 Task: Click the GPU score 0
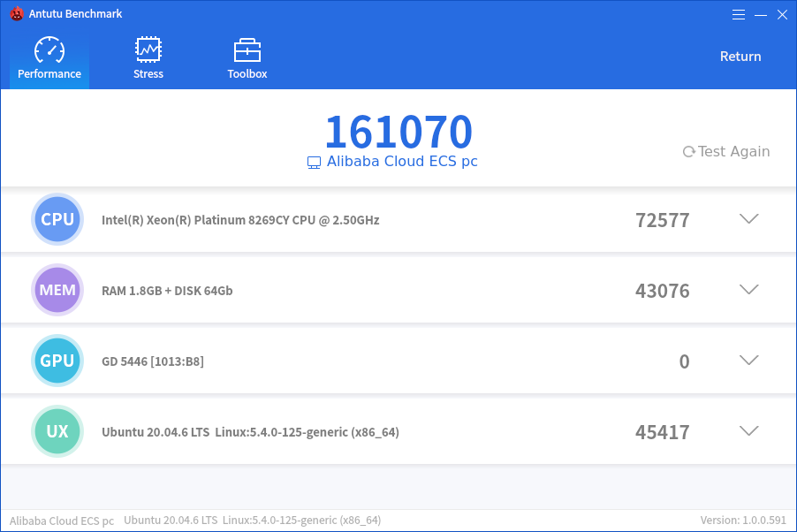pyautogui.click(x=684, y=361)
